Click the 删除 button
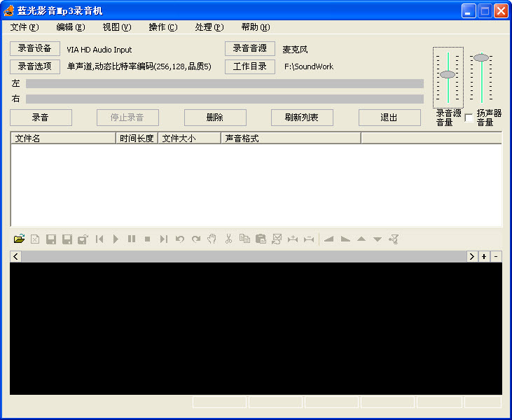The height and width of the screenshot is (420, 512). coord(215,118)
